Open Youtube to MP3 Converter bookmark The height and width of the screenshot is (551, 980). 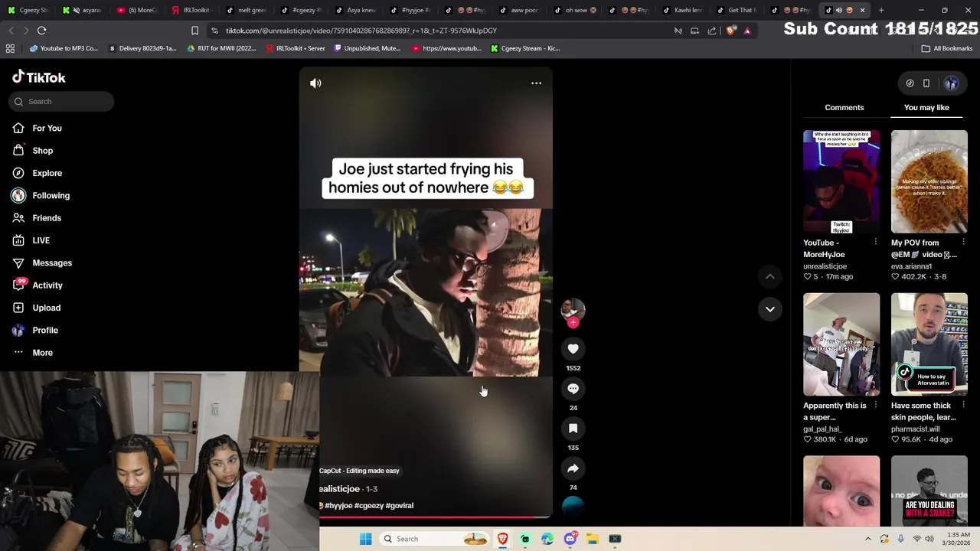64,48
